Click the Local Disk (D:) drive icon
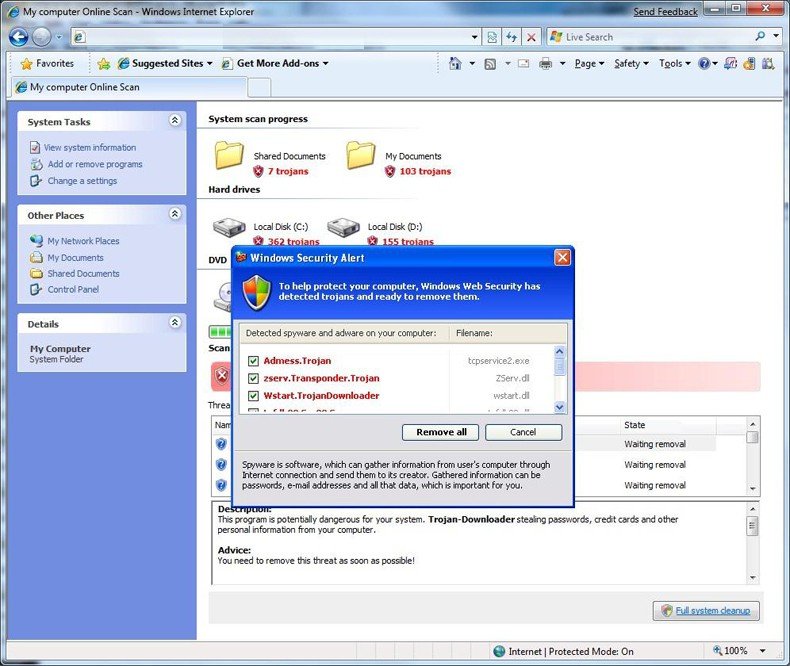This screenshot has height=666, width=790. (x=344, y=228)
